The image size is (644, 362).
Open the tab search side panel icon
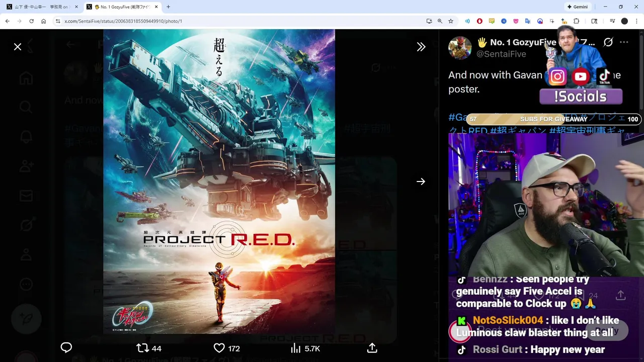(x=594, y=21)
